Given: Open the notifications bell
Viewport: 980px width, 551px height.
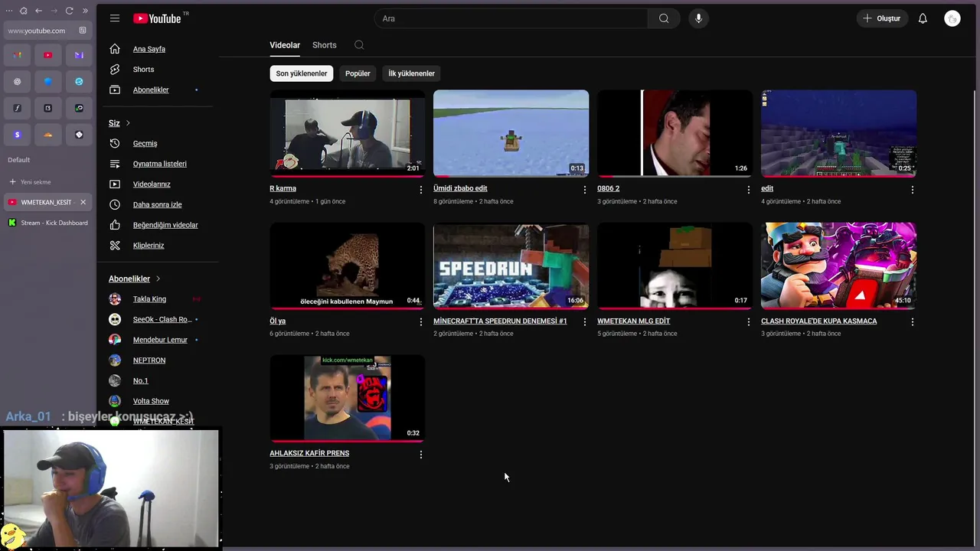Looking at the screenshot, I should (923, 18).
